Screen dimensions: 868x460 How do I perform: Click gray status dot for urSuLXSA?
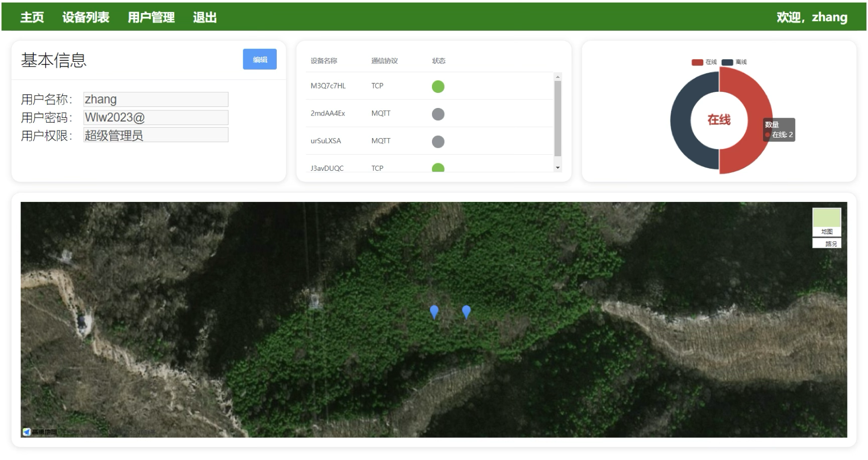438,142
